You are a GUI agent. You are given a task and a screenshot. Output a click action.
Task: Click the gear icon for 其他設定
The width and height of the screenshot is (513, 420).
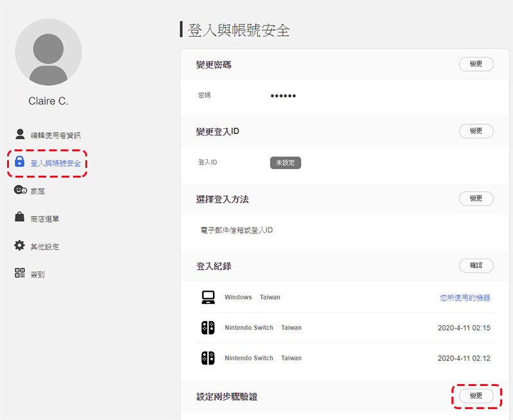(20, 246)
